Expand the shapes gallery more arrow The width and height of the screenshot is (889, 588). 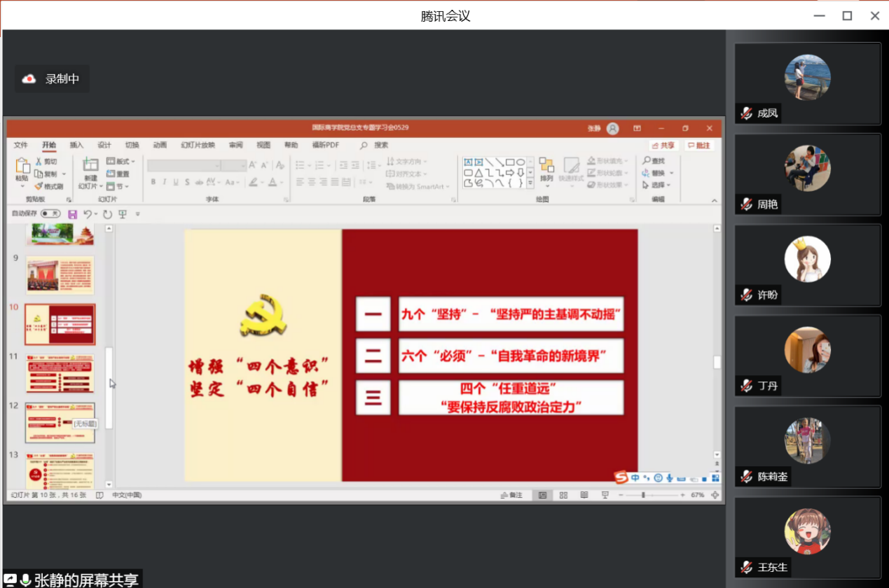(x=530, y=184)
